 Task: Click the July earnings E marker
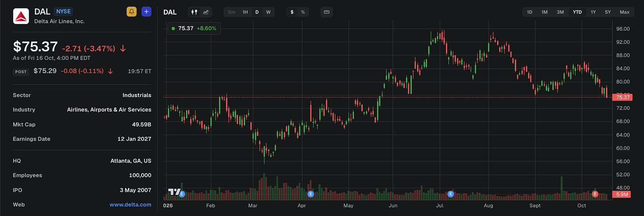coord(451,194)
